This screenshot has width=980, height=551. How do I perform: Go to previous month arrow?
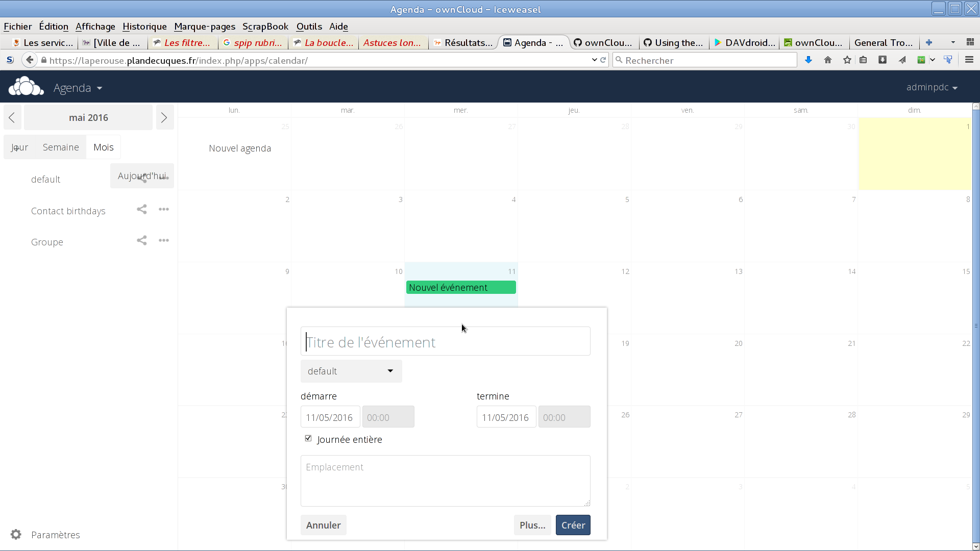(12, 118)
